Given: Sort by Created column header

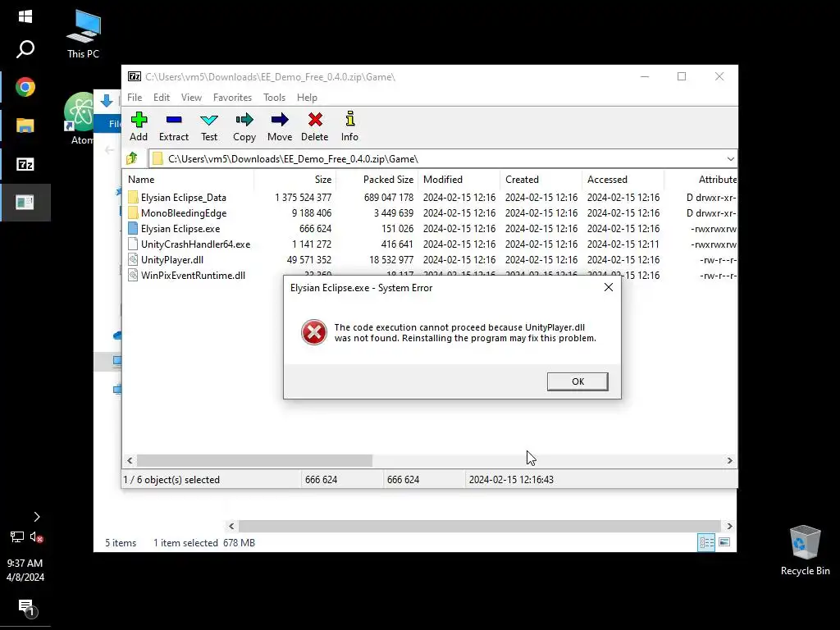Looking at the screenshot, I should point(541,180).
